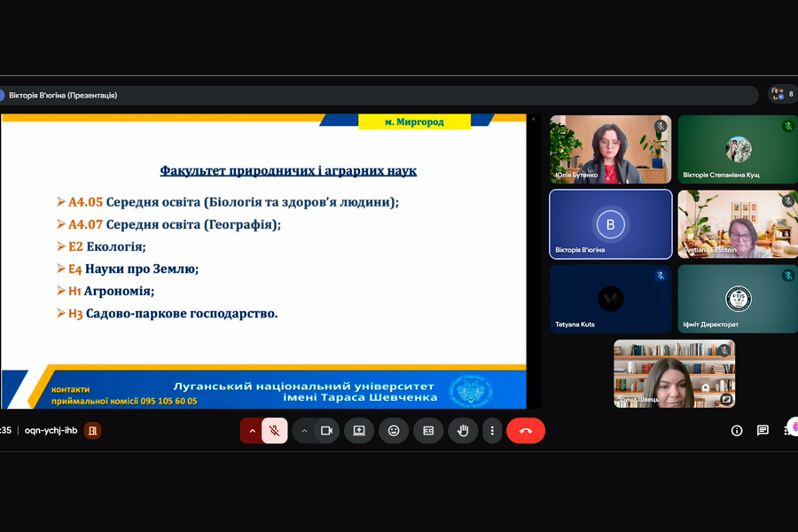Image resolution: width=798 pixels, height=532 pixels.
Task: Select Tetyana Kuts participant tile
Action: (x=610, y=299)
